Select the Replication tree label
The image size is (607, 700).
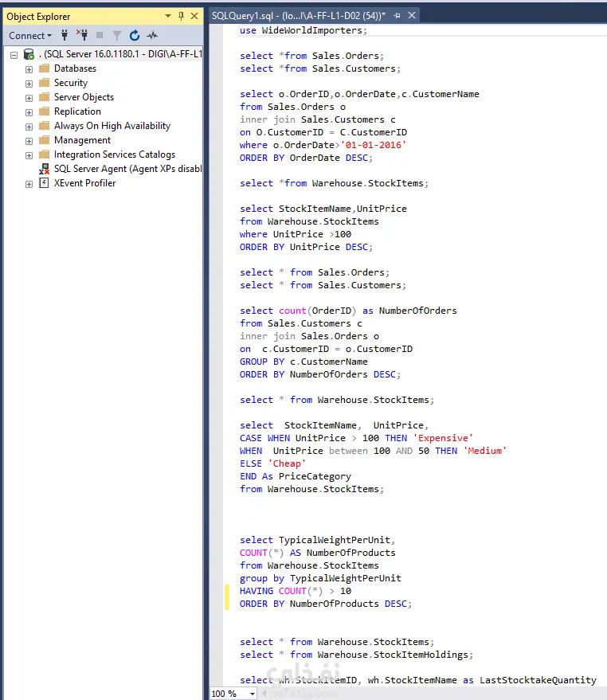tap(78, 111)
